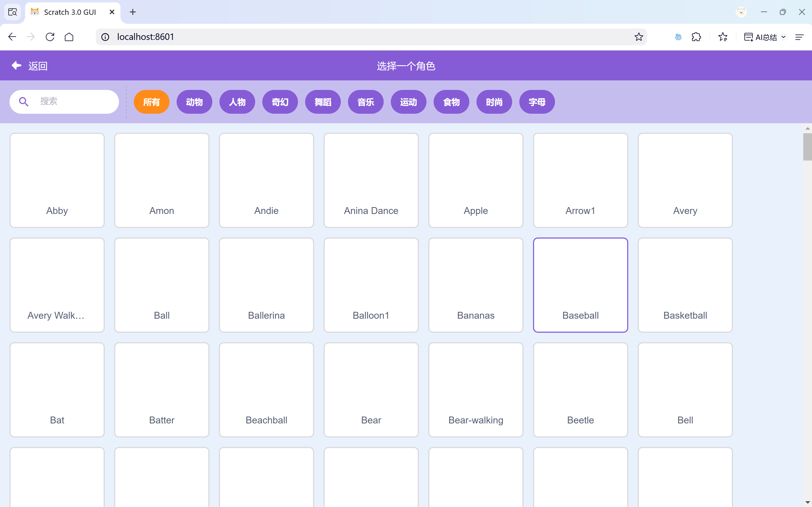Expand the AI总结 dropdown arrow

[783, 37]
